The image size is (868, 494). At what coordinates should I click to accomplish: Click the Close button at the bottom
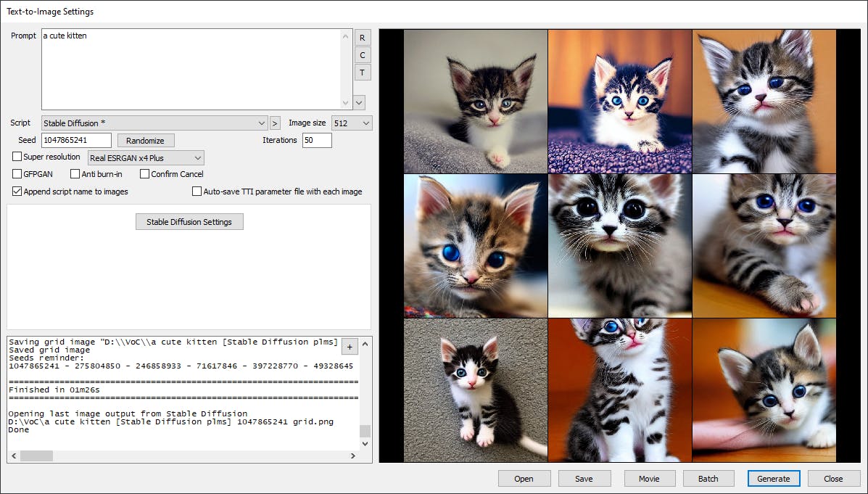[x=833, y=479]
